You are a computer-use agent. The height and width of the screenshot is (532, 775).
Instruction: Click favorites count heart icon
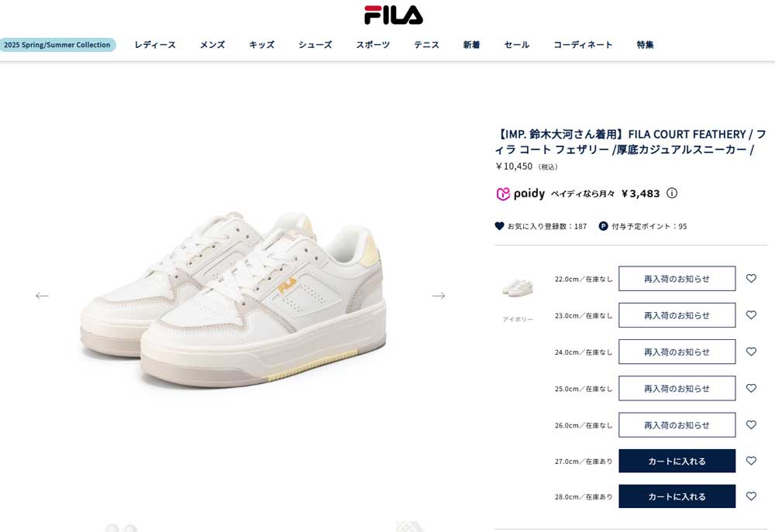click(499, 226)
